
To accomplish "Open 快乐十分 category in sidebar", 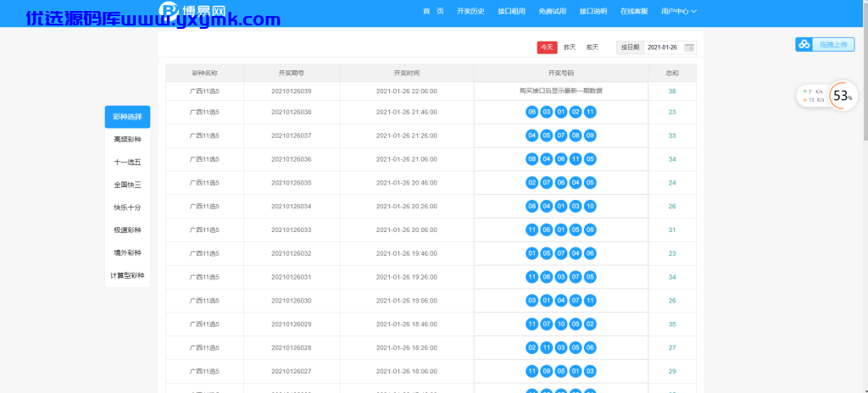I will [127, 208].
